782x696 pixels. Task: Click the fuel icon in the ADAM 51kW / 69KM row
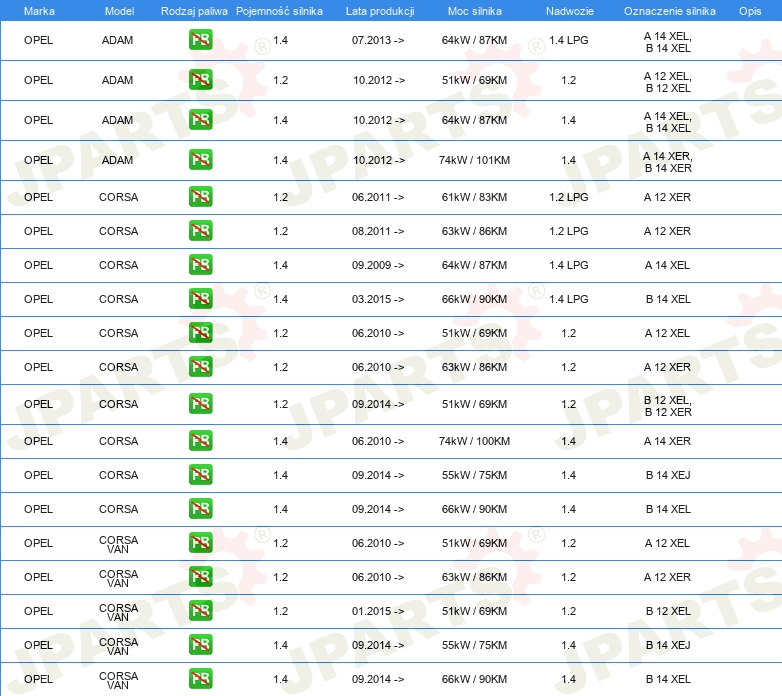[200, 80]
